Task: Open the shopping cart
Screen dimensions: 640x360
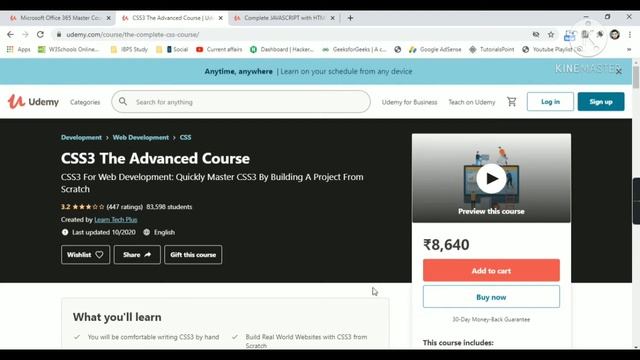Action: click(511, 102)
